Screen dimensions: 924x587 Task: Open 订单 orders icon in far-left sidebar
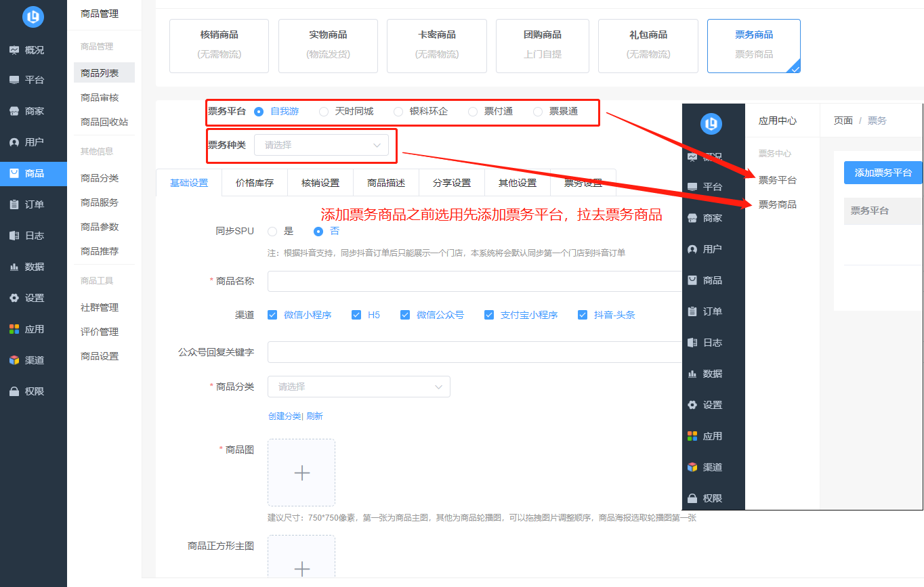(14, 204)
